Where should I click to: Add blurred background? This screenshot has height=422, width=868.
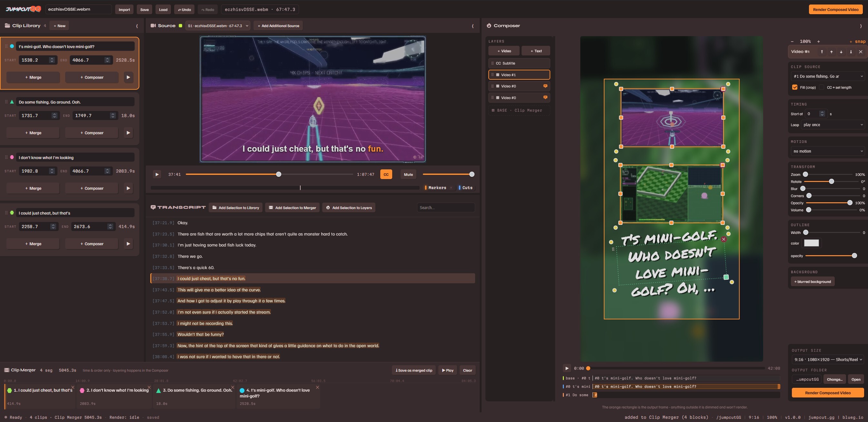point(813,281)
